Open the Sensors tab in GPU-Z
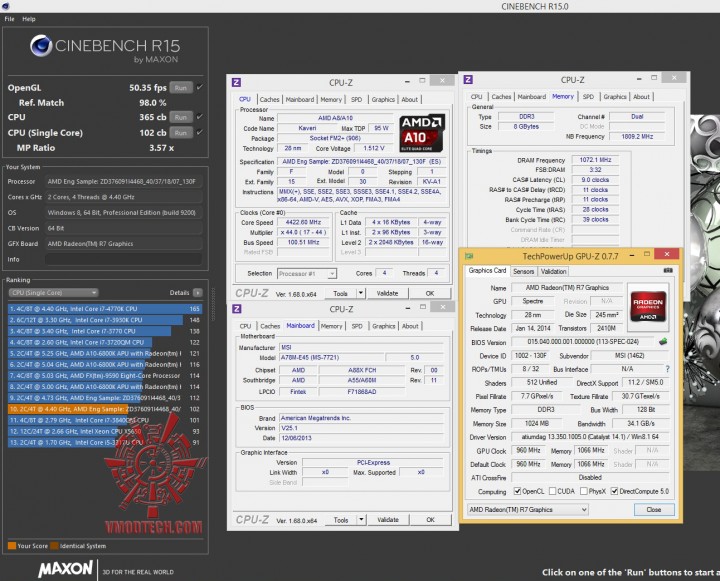This screenshot has width=720, height=581. (523, 271)
